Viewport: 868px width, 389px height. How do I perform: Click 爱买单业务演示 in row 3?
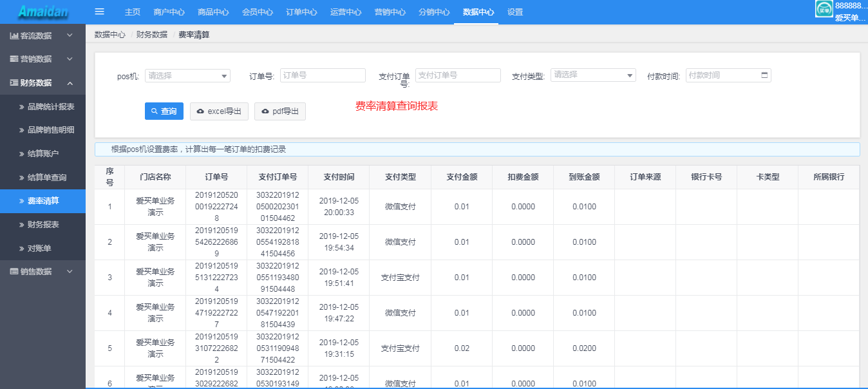[155, 278]
